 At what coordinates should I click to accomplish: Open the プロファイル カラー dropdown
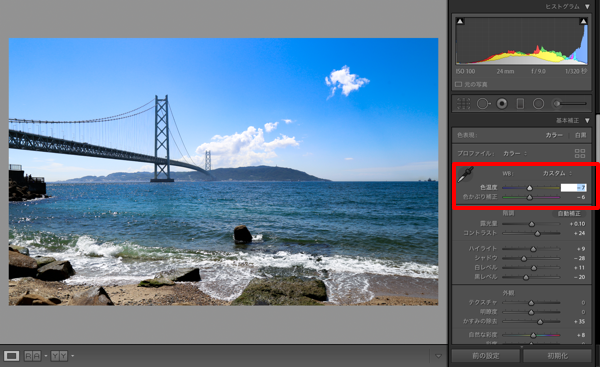click(515, 153)
